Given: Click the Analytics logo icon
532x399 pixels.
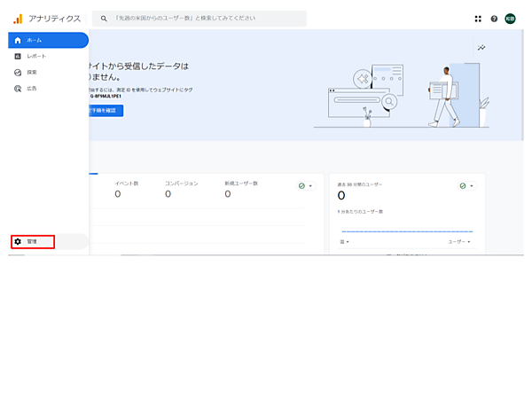Looking at the screenshot, I should tap(18, 19).
